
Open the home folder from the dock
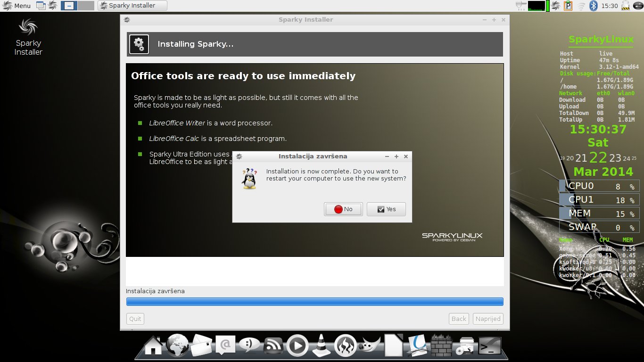point(154,346)
